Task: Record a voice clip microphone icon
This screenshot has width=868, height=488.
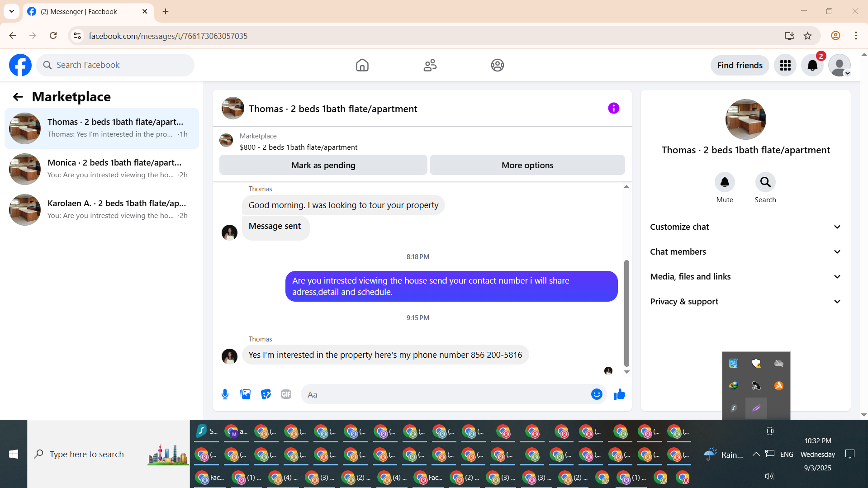Action: coord(225,394)
